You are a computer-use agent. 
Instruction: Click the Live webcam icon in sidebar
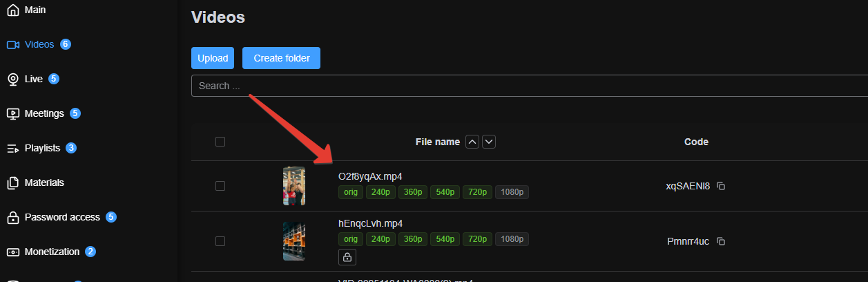click(12, 79)
